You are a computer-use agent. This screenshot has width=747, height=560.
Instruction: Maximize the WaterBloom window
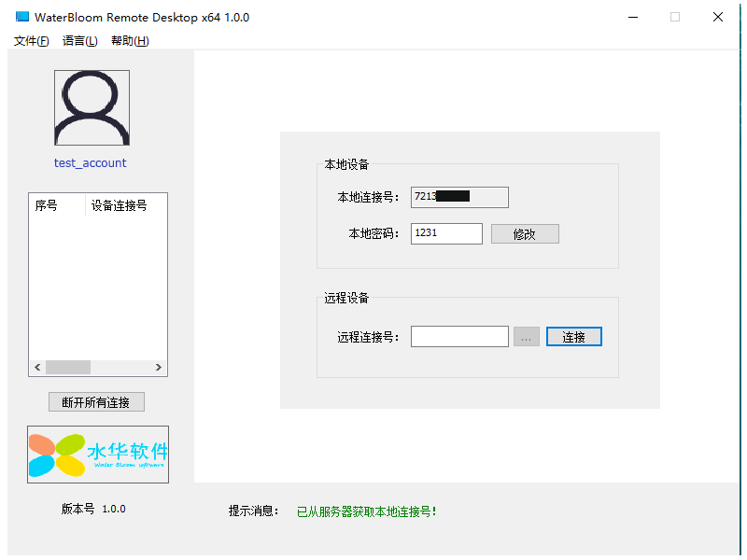coord(675,17)
